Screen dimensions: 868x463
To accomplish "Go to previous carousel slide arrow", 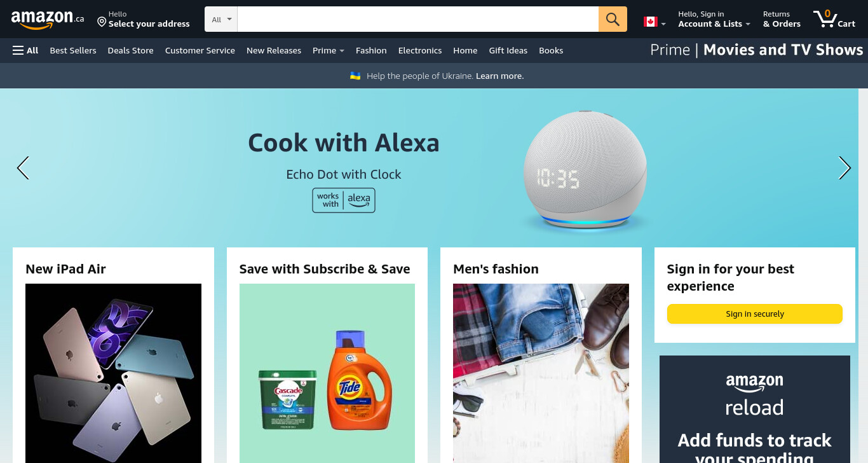I will (x=23, y=168).
